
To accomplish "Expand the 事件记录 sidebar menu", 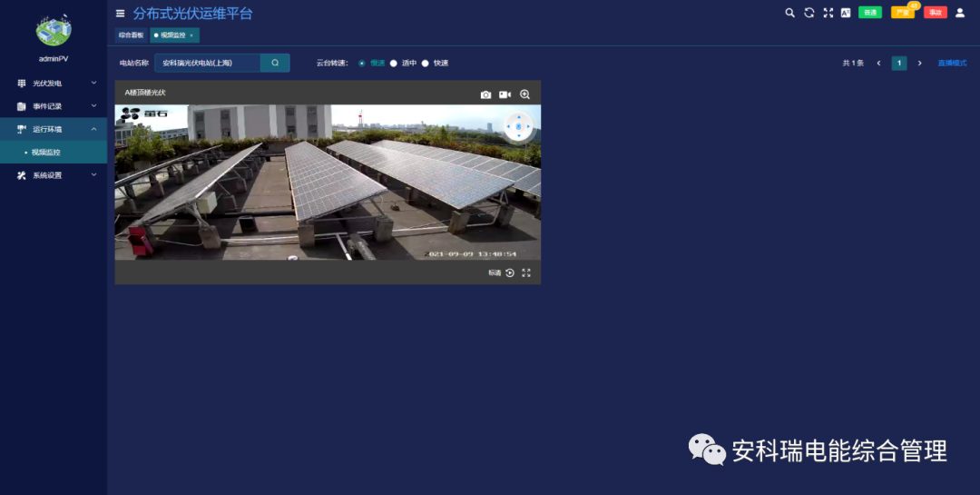I will pyautogui.click(x=54, y=106).
